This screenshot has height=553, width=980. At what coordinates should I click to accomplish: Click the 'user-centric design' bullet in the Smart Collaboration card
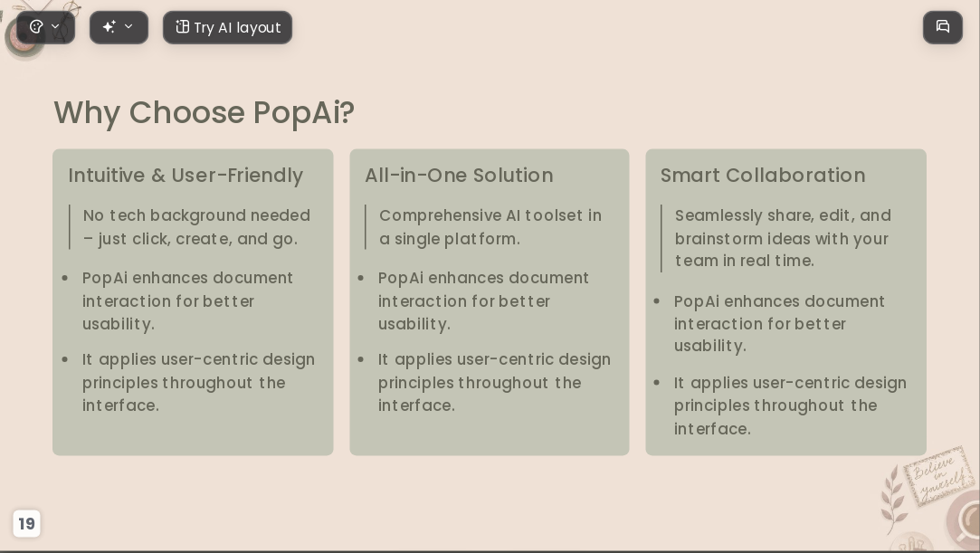tap(790, 405)
